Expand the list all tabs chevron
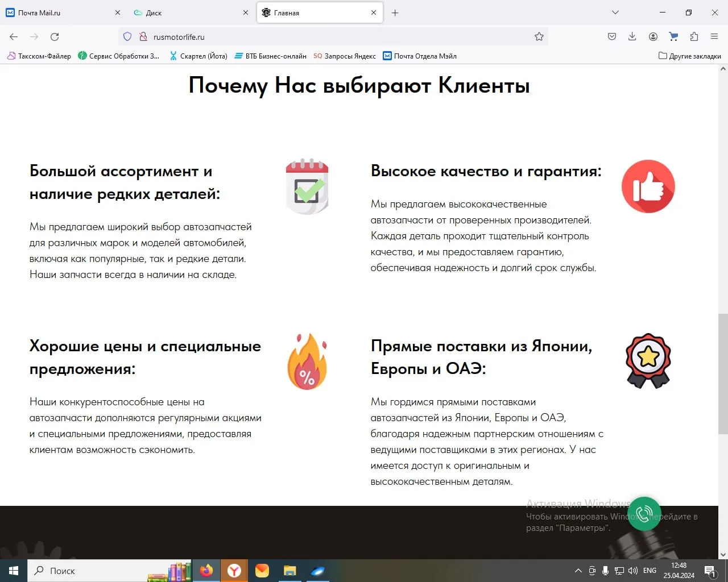Screen dimensions: 728x582 (615, 13)
